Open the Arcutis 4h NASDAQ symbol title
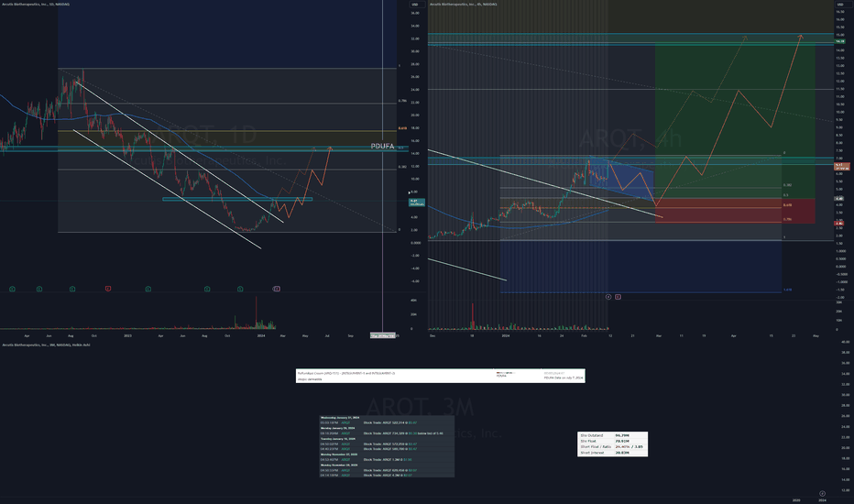 pyautogui.click(x=464, y=4)
